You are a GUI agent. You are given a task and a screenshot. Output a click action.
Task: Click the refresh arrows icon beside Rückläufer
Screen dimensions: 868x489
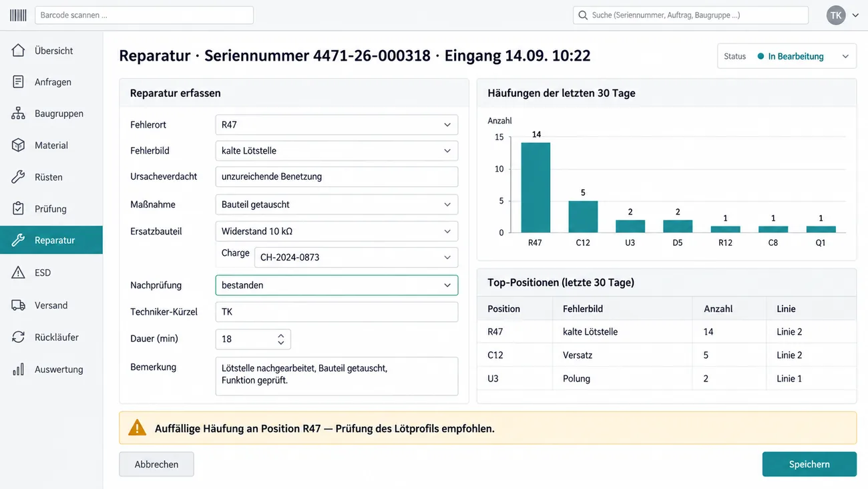(18, 337)
